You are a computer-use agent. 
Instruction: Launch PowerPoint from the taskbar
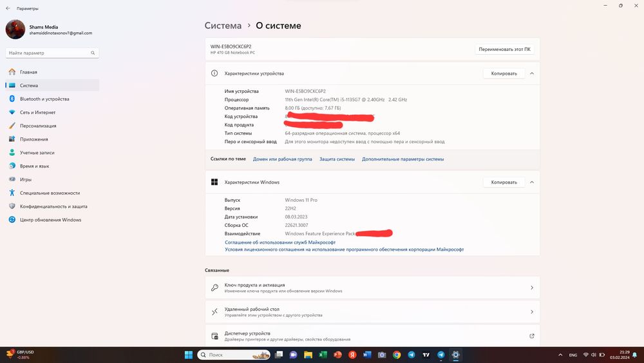[337, 355]
